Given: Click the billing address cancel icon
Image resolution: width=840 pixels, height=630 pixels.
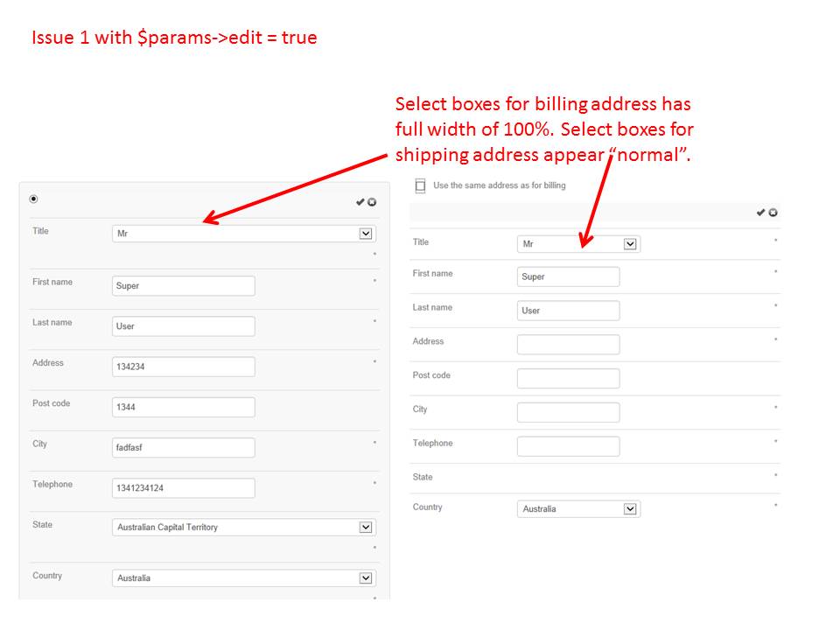Looking at the screenshot, I should 372,202.
